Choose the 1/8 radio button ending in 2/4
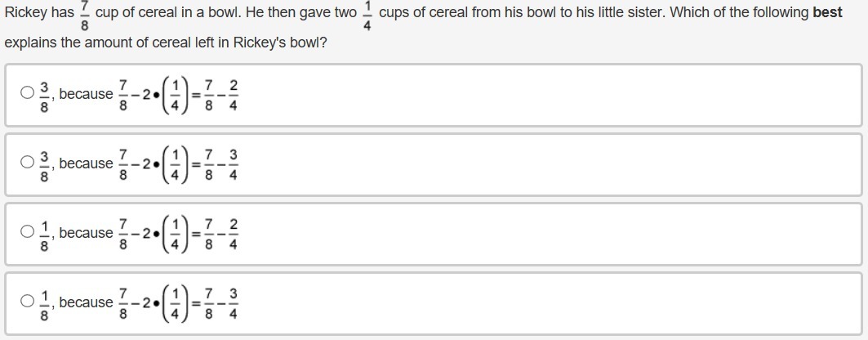Image resolution: width=868 pixels, height=340 pixels. [28, 232]
